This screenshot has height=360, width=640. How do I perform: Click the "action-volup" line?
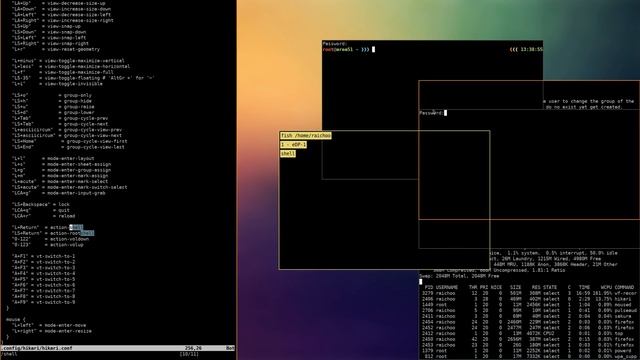(48, 244)
